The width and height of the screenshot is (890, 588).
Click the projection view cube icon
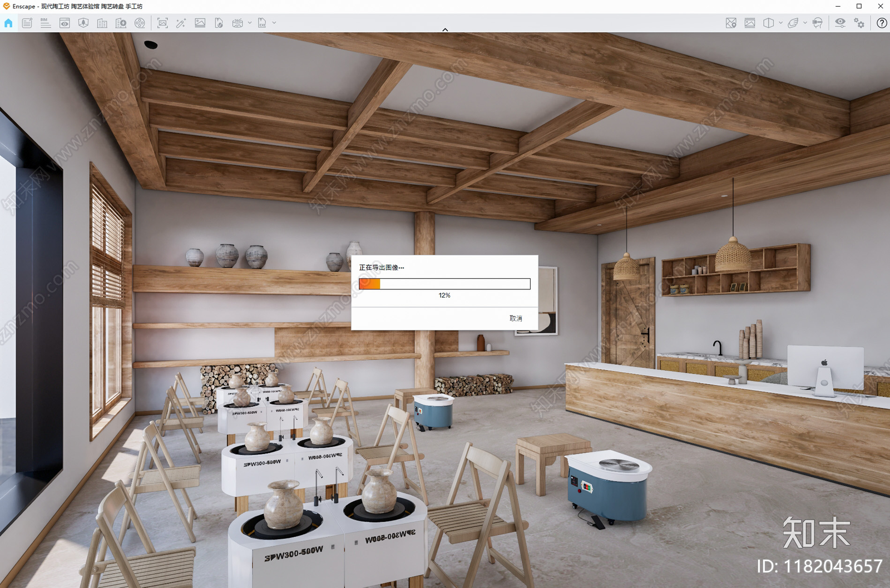[x=769, y=23]
